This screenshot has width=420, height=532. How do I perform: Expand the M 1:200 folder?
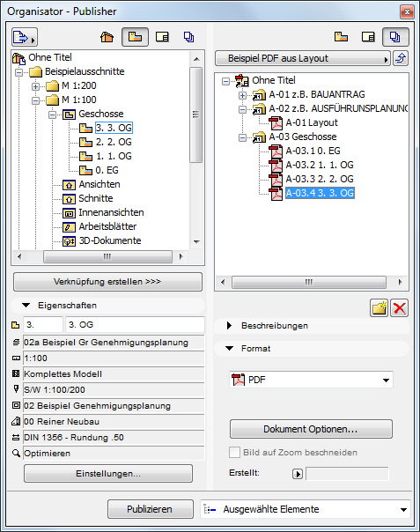[x=35, y=86]
